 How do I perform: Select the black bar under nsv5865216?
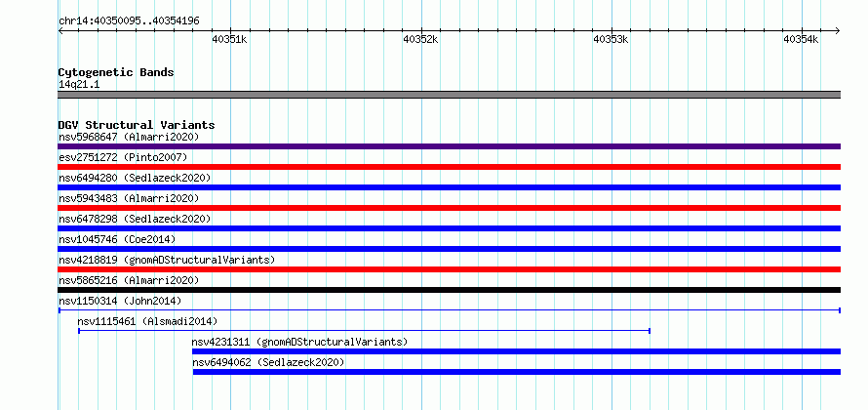pyautogui.click(x=449, y=290)
